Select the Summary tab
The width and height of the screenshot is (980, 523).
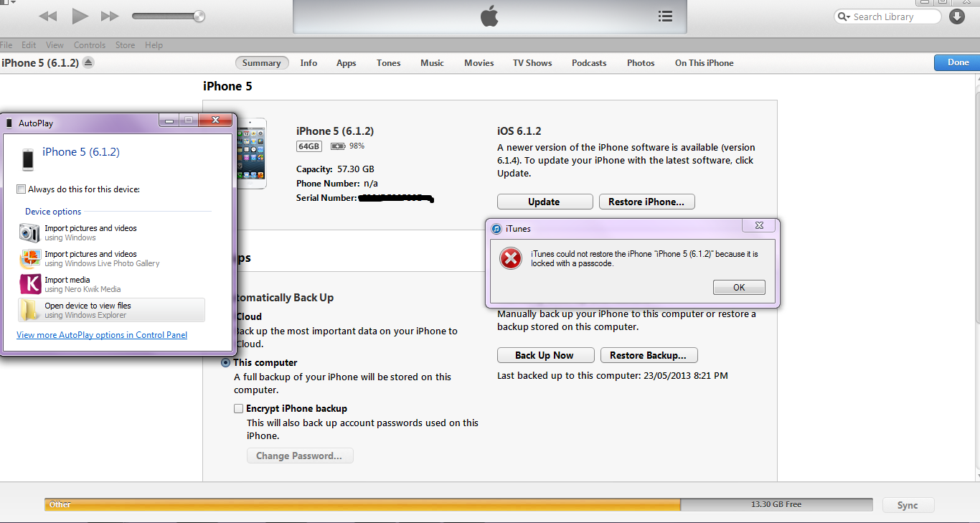tap(261, 63)
